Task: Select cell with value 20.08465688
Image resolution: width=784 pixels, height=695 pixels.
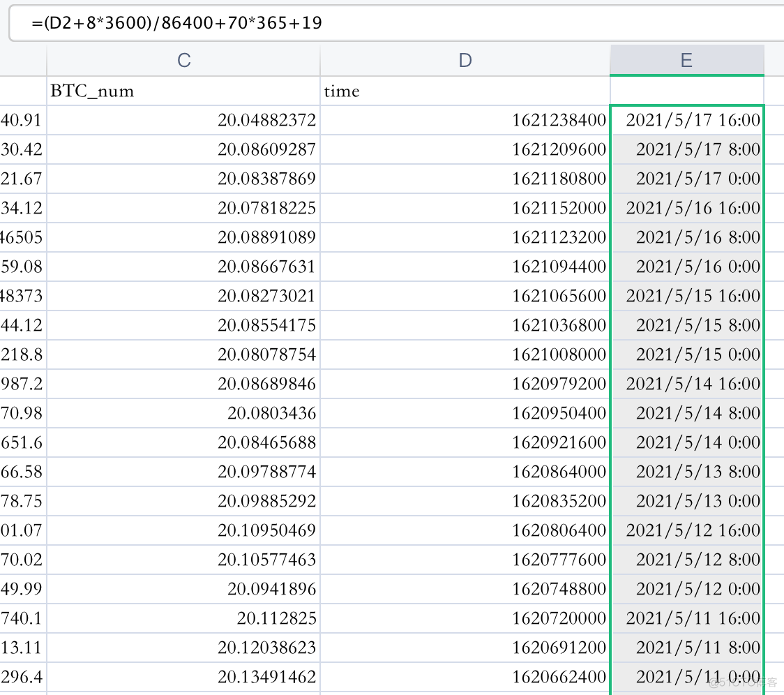Action: (x=183, y=442)
